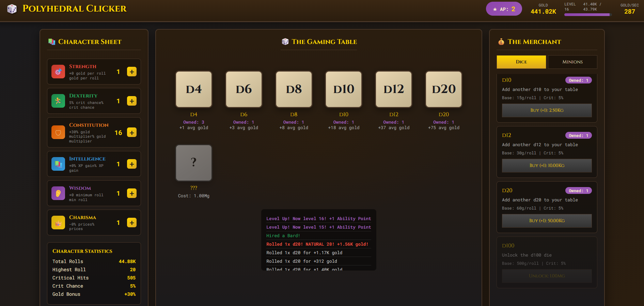Click the 'NATURAL 20!' log entry
644x306 pixels.
coord(319,244)
